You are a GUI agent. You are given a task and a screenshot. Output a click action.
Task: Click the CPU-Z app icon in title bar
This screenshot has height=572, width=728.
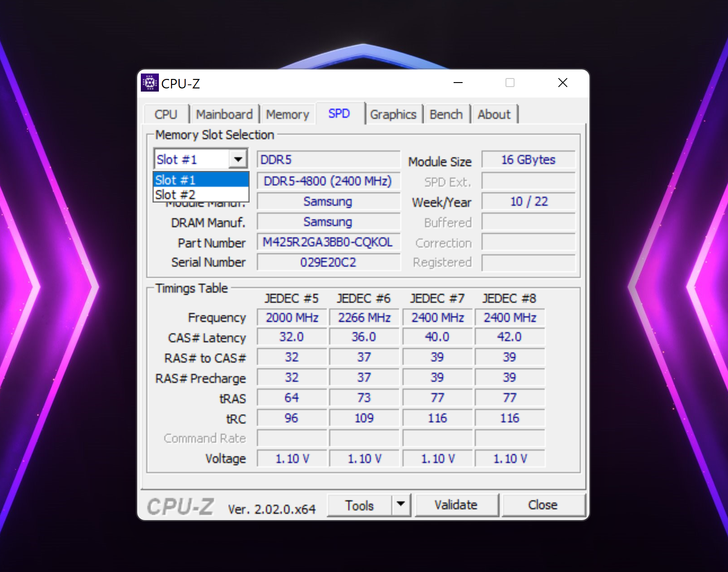tap(149, 83)
